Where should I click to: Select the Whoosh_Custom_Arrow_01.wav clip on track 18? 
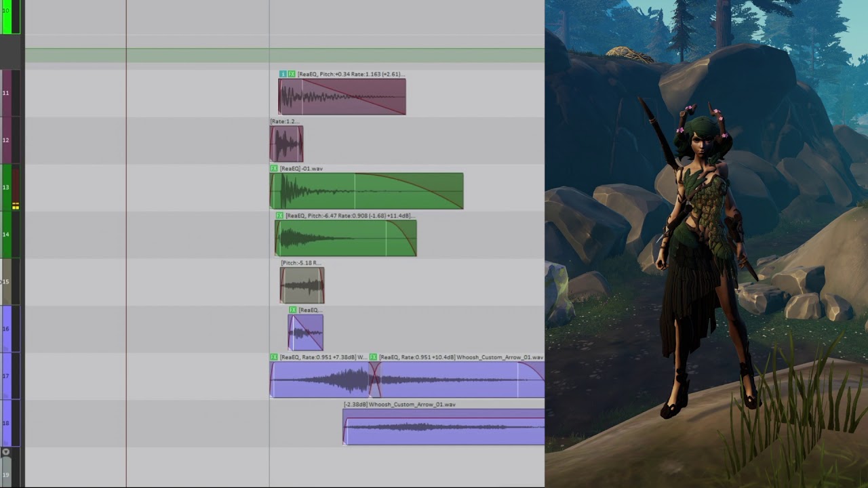coord(443,427)
